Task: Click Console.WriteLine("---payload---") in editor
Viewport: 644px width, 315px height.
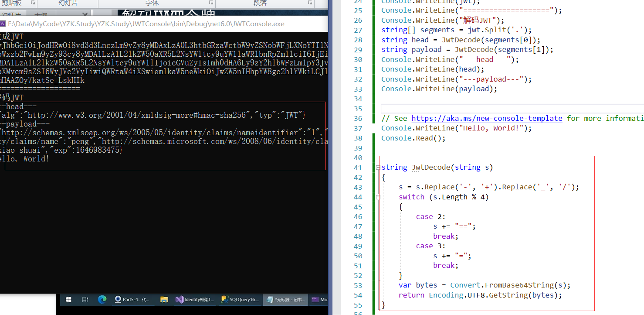Action: [457, 79]
